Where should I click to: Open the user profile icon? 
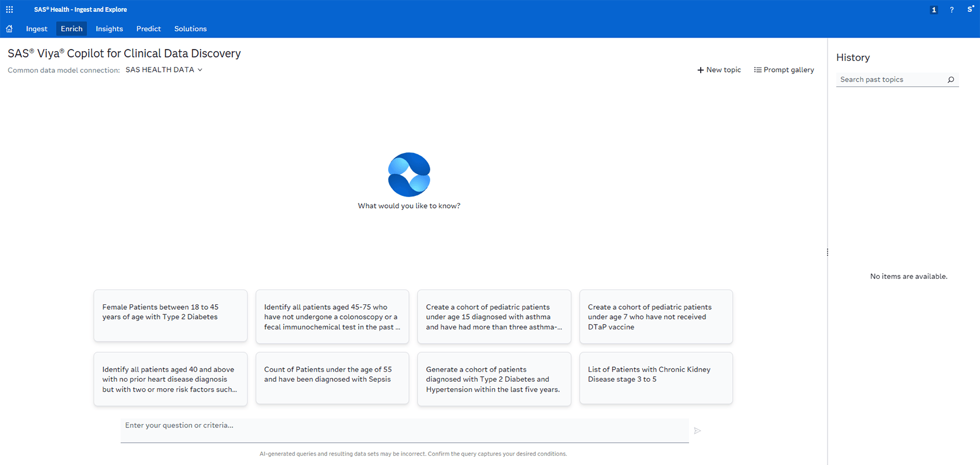pyautogui.click(x=971, y=9)
